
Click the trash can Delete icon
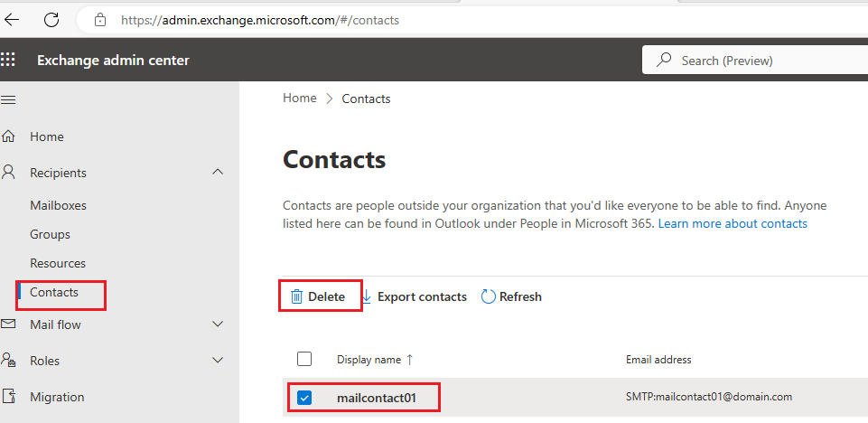coord(297,296)
